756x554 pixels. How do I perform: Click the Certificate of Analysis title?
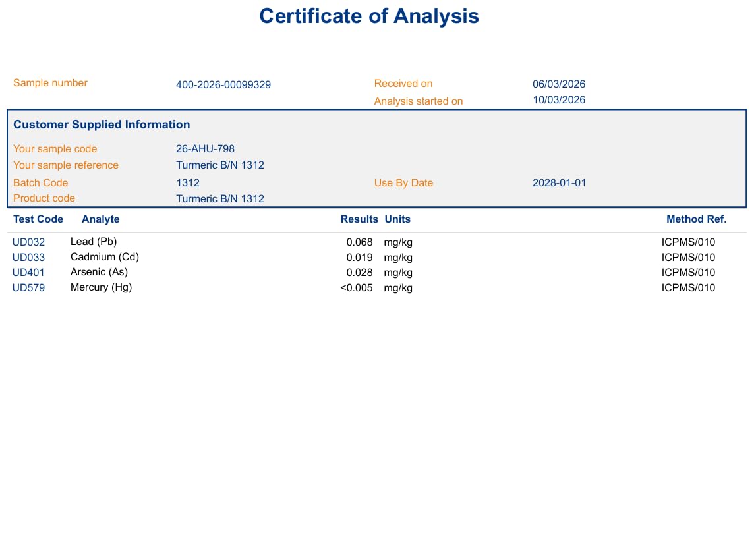pyautogui.click(x=369, y=16)
